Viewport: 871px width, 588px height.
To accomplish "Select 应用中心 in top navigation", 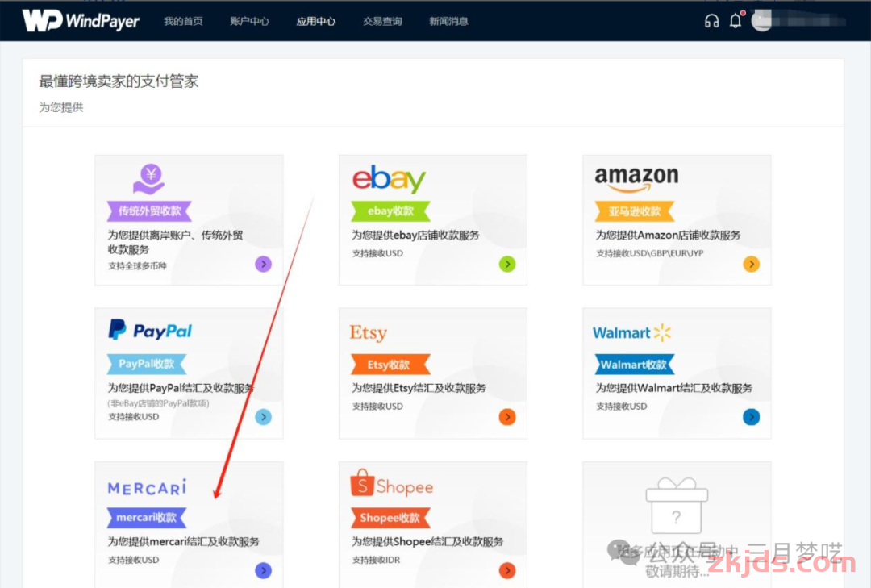I will tap(316, 21).
